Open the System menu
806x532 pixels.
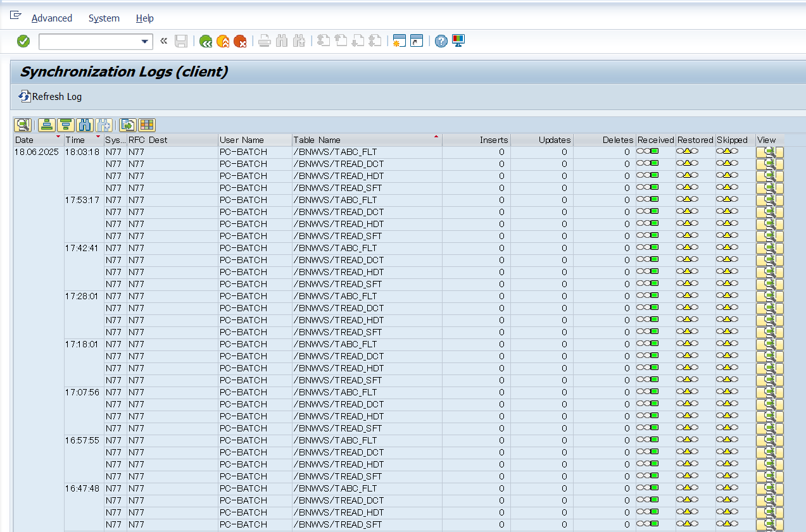click(x=104, y=18)
